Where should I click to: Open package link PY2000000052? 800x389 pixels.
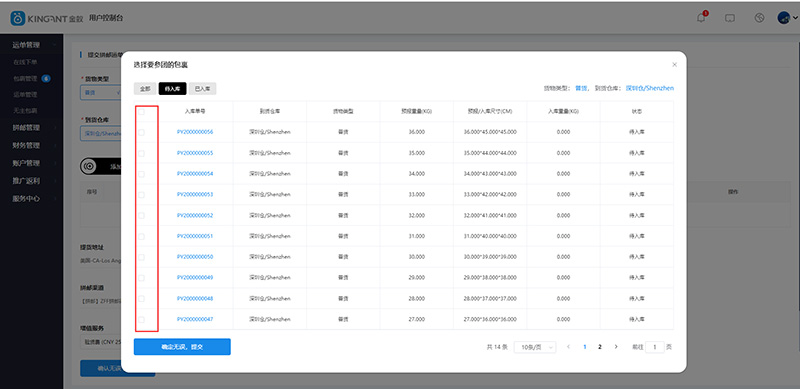point(195,215)
